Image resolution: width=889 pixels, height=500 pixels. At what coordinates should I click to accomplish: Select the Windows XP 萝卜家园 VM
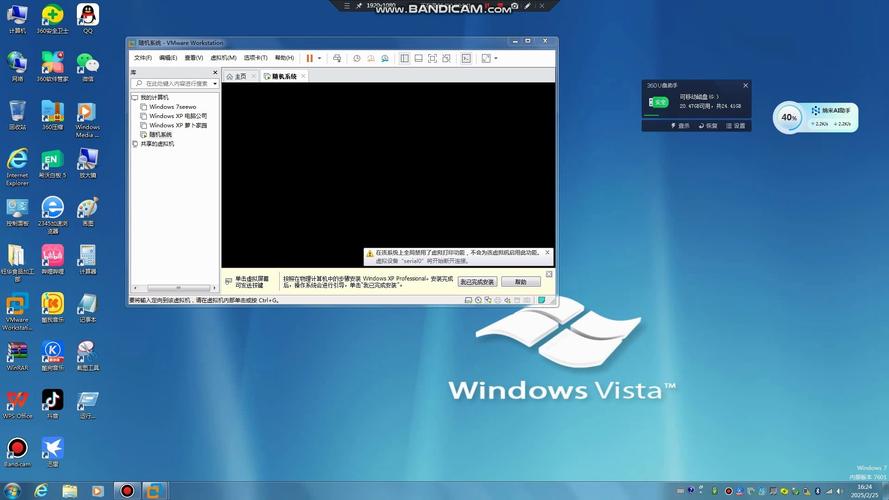(177, 125)
